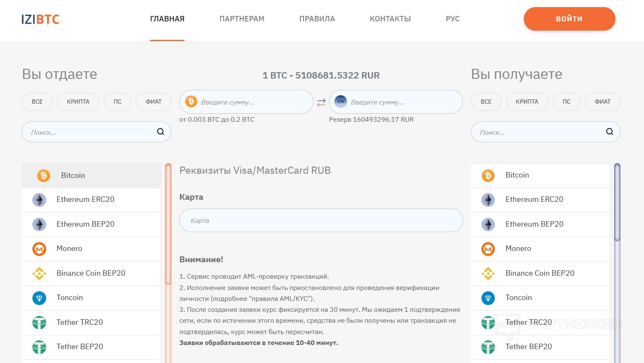Screen dimensions: 644x363
Task: Click Toncoin icon in receive list
Action: (x=488, y=298)
